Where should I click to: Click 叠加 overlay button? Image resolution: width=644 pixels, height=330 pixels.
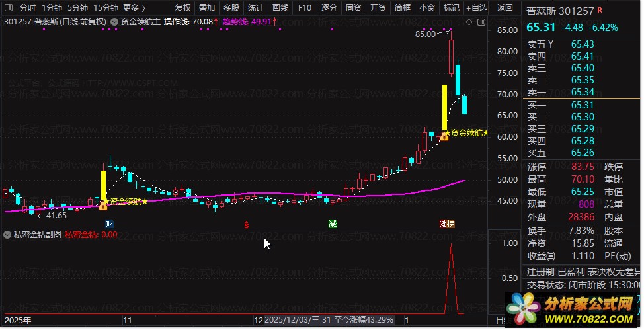(x=207, y=8)
